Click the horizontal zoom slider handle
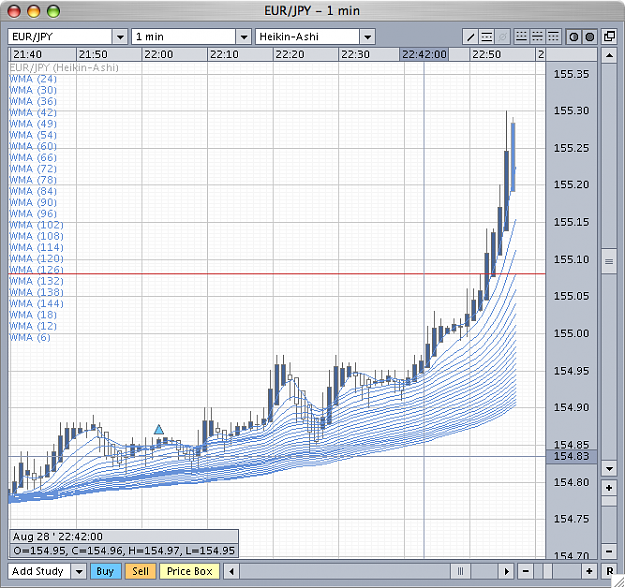625x588 pixels. coord(548,572)
